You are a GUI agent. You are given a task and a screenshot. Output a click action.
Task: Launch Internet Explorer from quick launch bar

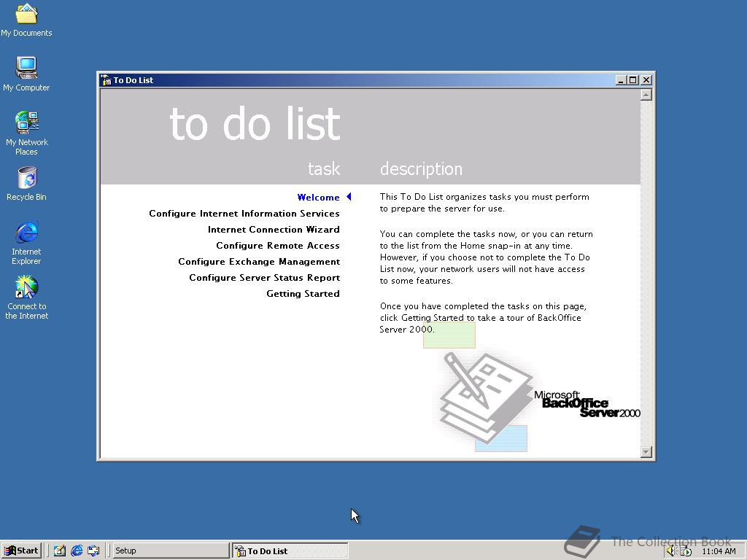pos(76,551)
